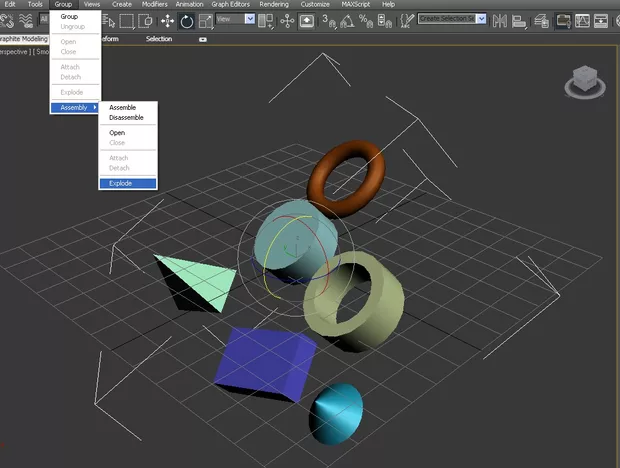The height and width of the screenshot is (468, 620).
Task: Open the Selection ribbon tab
Action: coord(159,39)
